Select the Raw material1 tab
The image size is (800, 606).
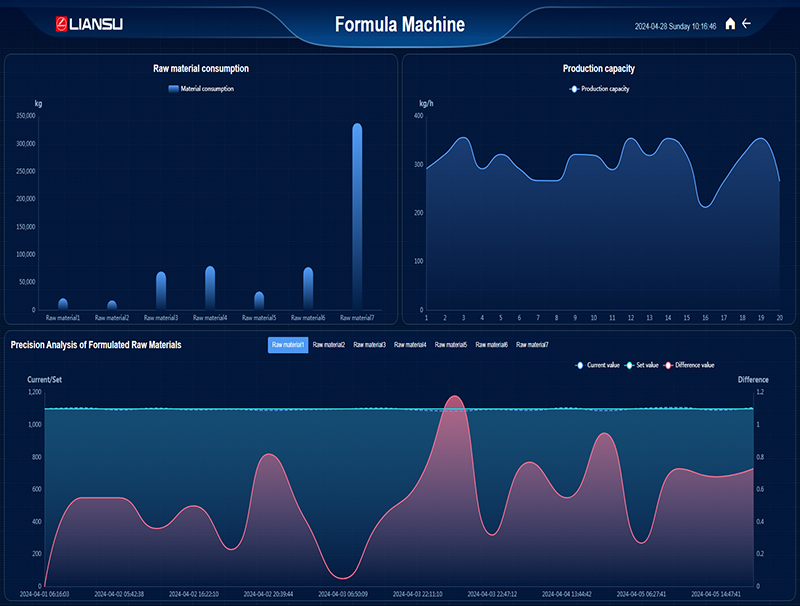tap(288, 345)
